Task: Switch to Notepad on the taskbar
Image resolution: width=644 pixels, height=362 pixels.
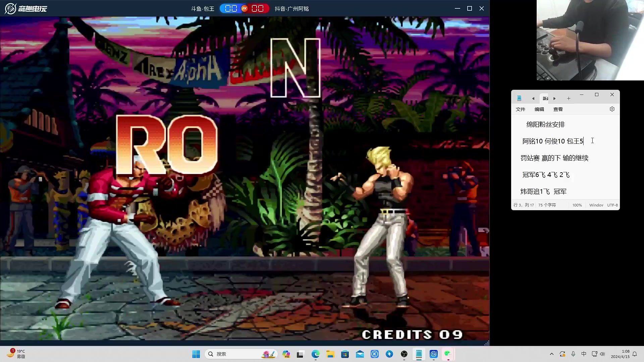Action: coord(419,354)
